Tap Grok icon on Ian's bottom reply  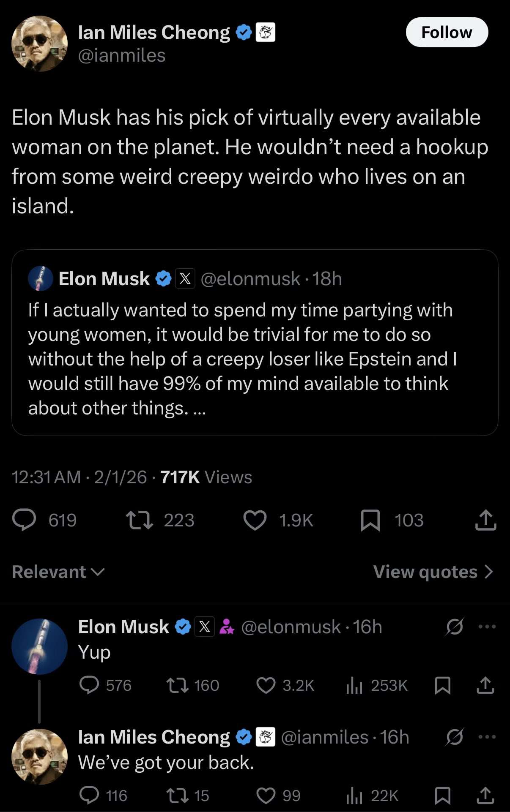tap(454, 737)
